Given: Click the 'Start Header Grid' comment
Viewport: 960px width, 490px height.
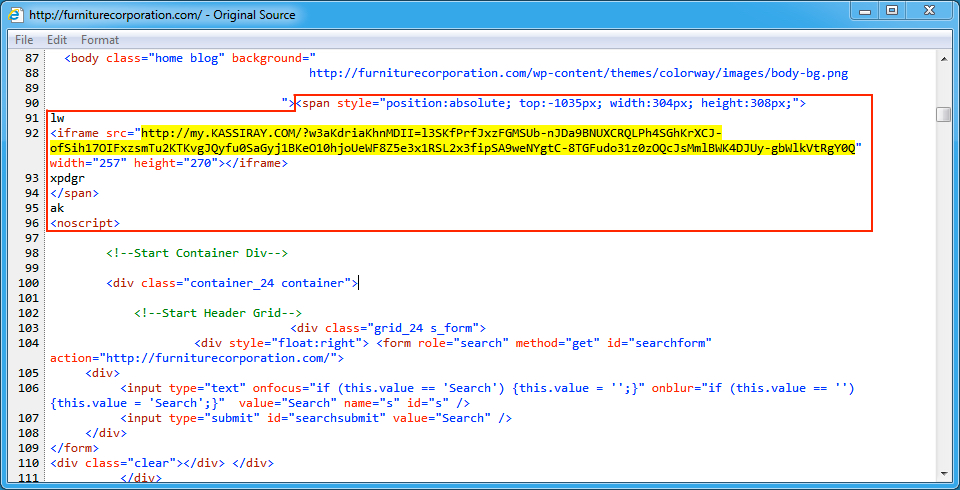Looking at the screenshot, I should pyautogui.click(x=218, y=313).
